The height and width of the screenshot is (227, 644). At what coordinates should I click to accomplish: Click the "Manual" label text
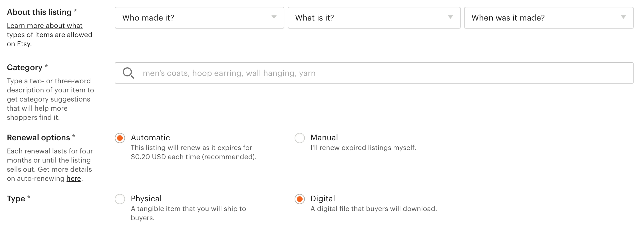pyautogui.click(x=323, y=137)
